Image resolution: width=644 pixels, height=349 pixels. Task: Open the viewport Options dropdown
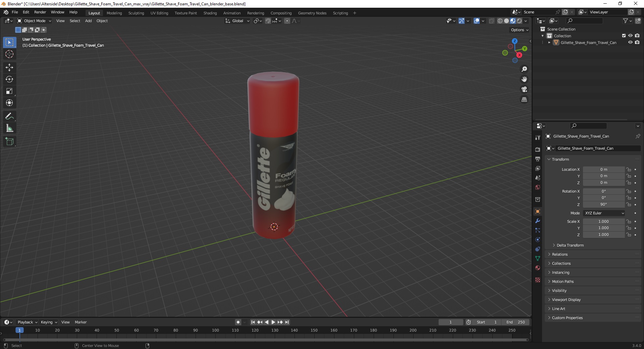(x=520, y=30)
